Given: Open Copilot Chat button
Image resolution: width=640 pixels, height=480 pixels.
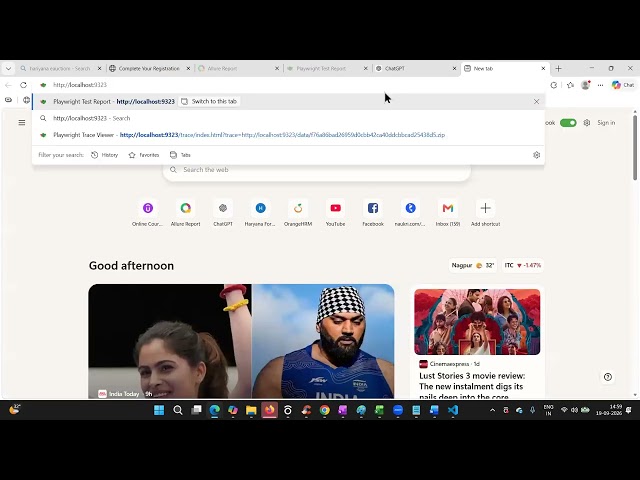Looking at the screenshot, I should pos(623,85).
